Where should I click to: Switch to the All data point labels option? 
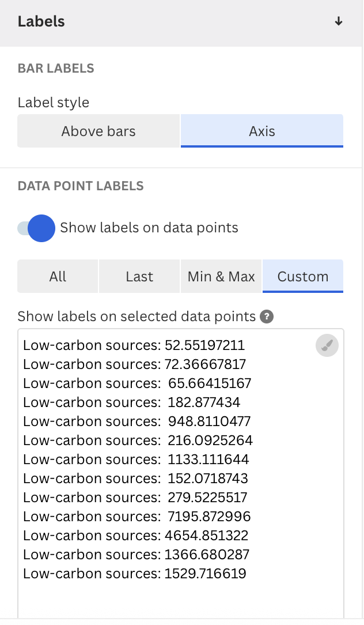point(58,276)
